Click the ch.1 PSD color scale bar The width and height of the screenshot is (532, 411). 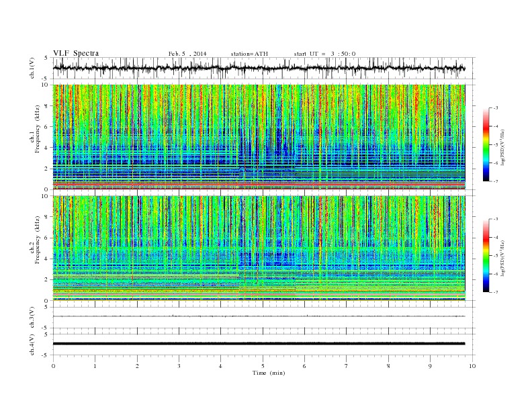click(486, 144)
